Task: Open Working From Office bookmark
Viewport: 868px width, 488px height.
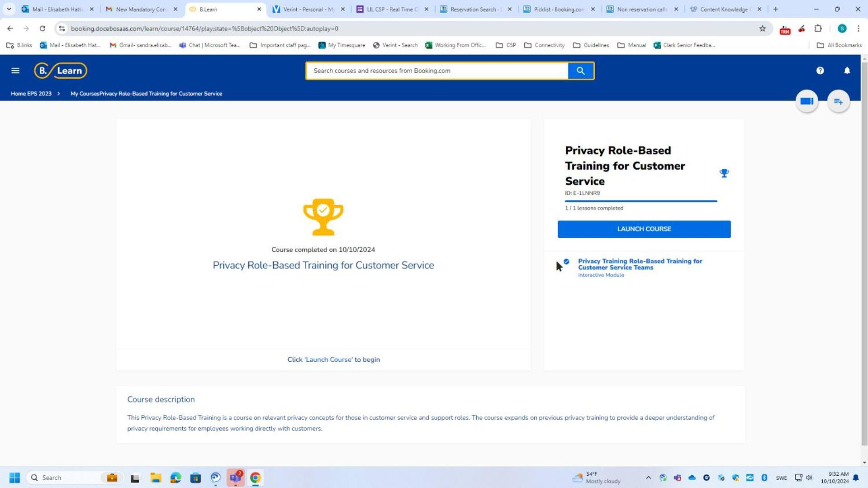Action: [455, 45]
